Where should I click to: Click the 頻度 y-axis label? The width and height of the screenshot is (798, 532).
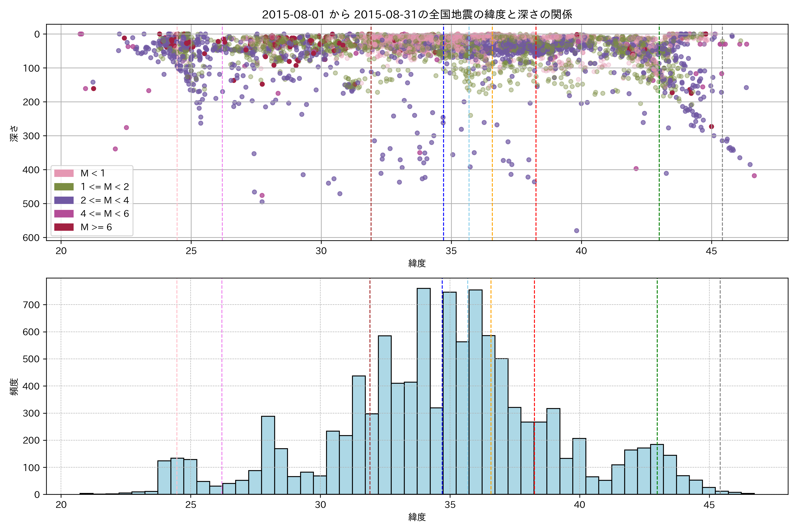14,387
